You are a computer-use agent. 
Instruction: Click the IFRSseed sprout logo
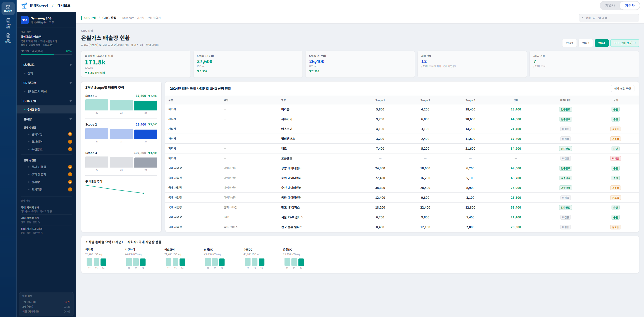(24, 6)
